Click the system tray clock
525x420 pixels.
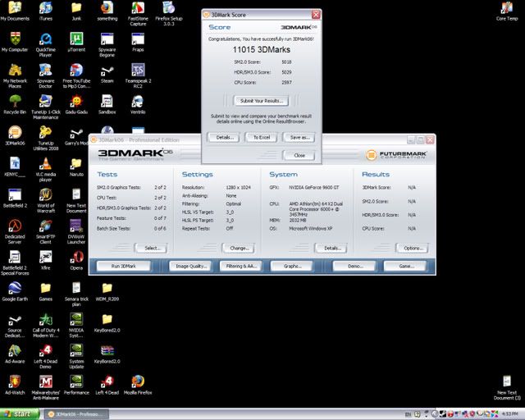pos(509,414)
